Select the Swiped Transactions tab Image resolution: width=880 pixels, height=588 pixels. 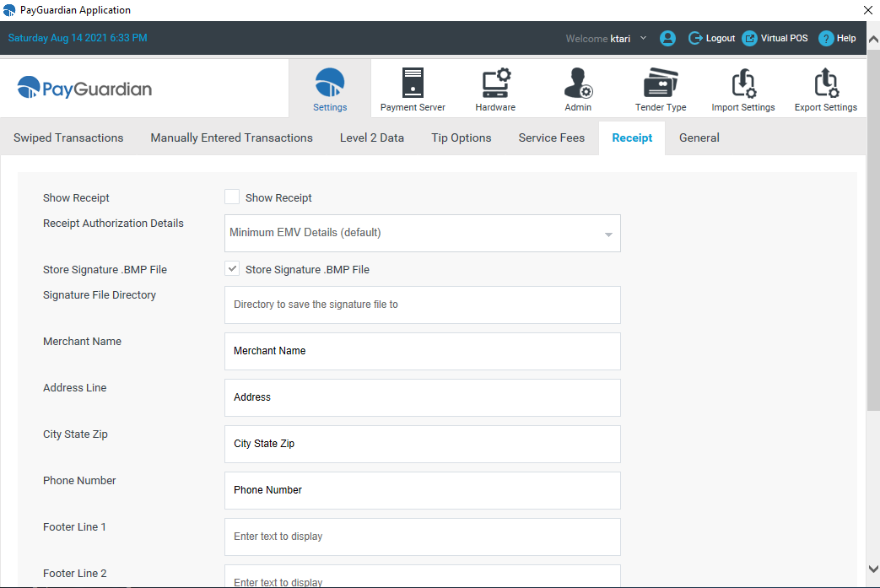(67, 138)
